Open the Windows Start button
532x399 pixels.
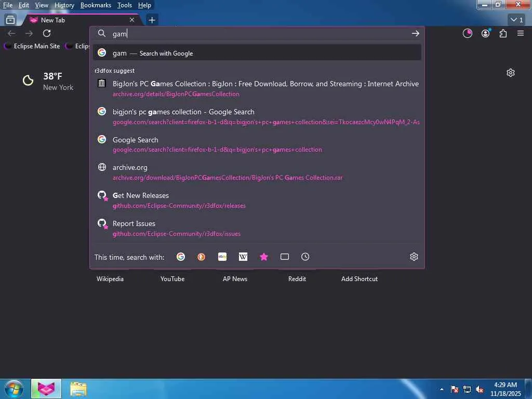[14, 389]
